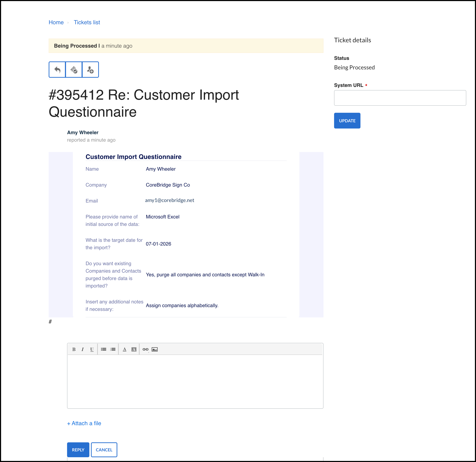476x462 pixels.
Task: Click inside the reply message text area
Action: click(195, 382)
